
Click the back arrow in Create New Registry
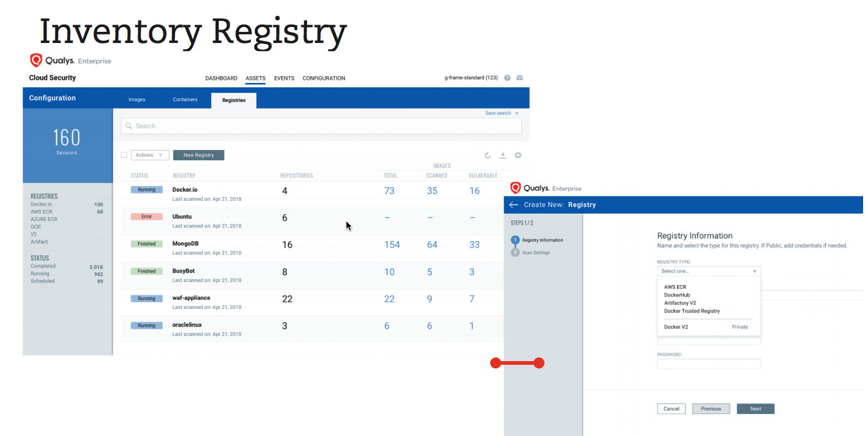[x=514, y=204]
